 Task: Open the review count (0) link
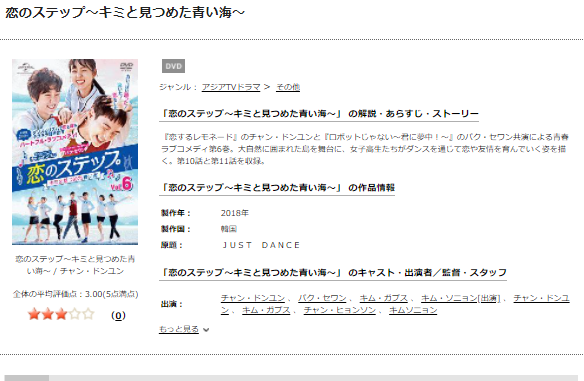tap(118, 315)
